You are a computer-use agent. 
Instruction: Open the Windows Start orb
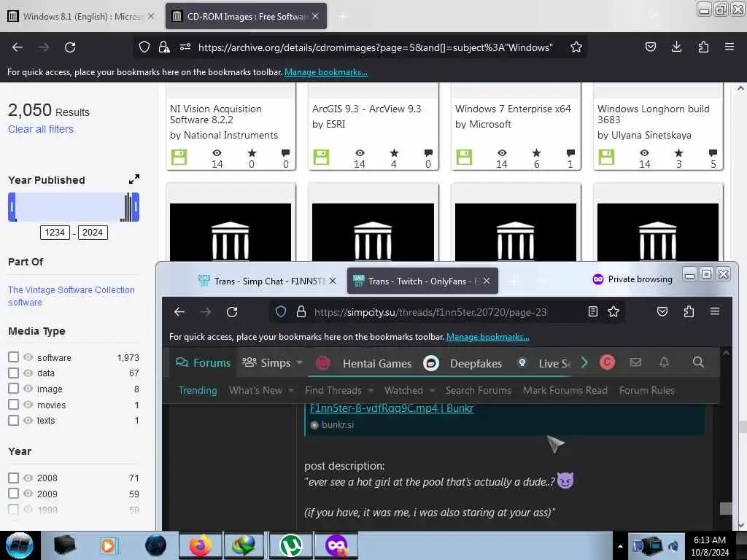tap(20, 545)
